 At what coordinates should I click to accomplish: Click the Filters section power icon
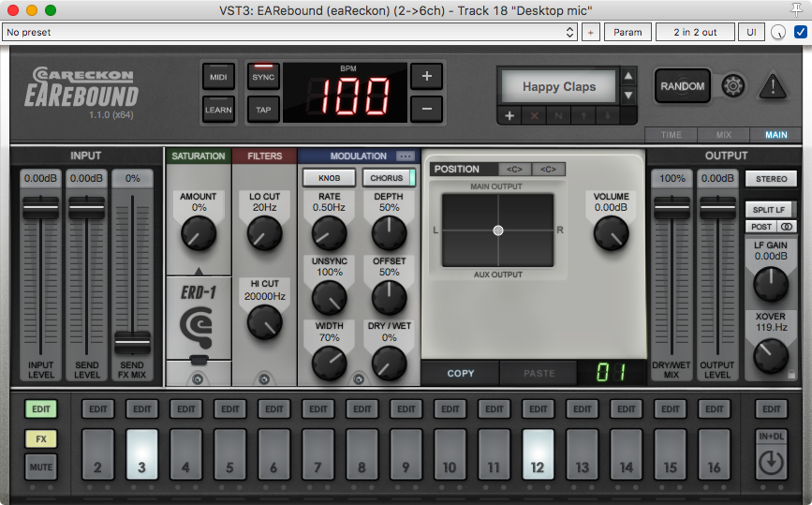264,379
